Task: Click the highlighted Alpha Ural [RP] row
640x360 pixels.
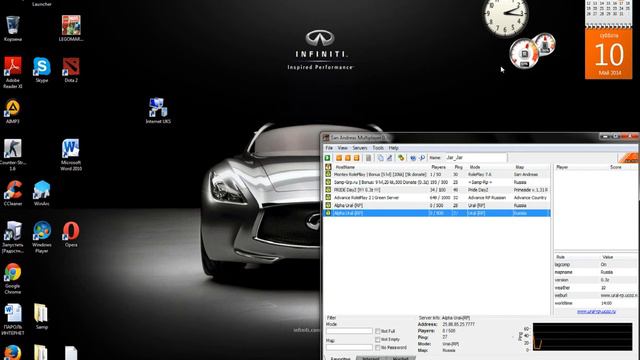Action: point(437,213)
